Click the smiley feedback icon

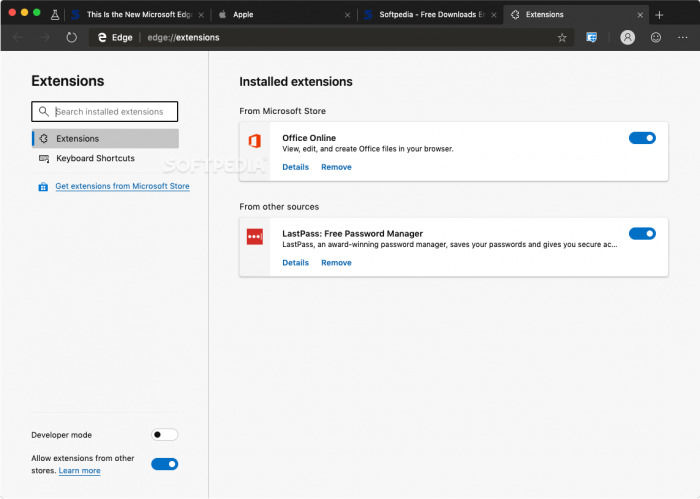[656, 37]
